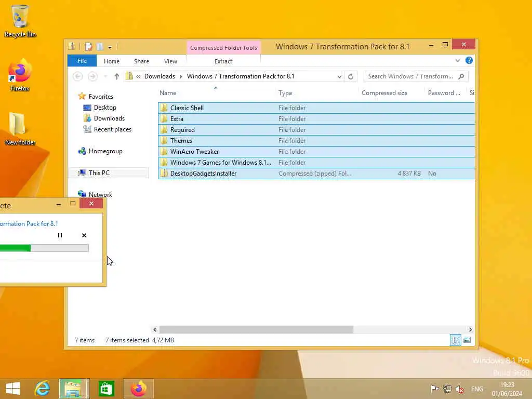The height and width of the screenshot is (399, 532).
Task: Open Action Center flag icon
Action: tap(434, 389)
